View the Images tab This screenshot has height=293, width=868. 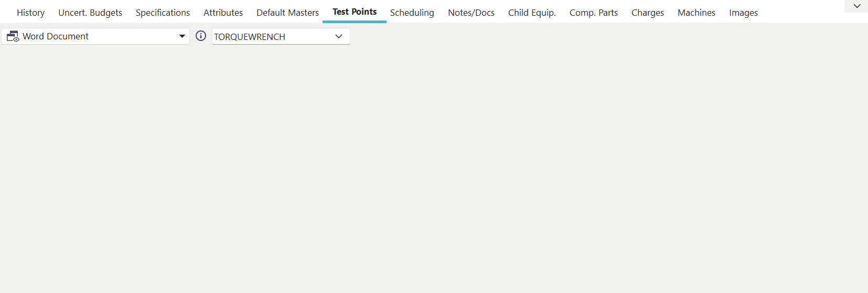[743, 13]
